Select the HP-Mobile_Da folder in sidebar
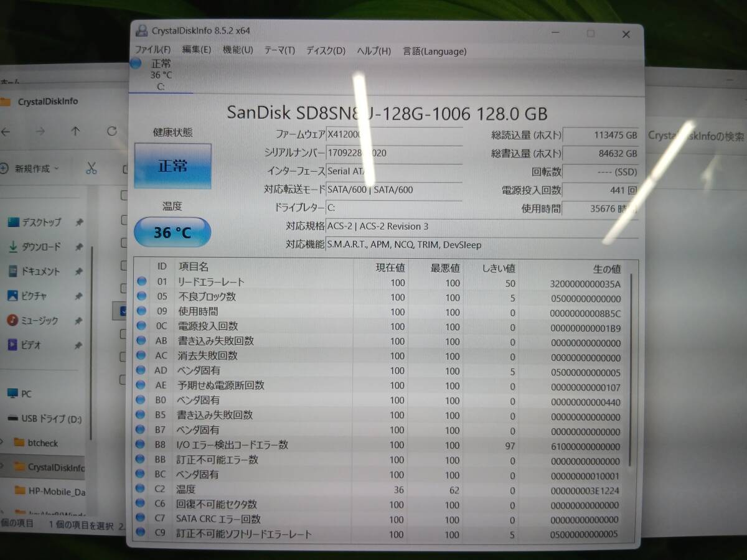 pos(50,491)
